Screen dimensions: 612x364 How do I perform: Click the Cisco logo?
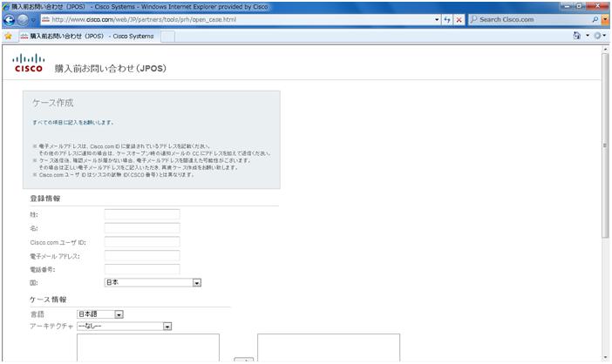pos(29,63)
